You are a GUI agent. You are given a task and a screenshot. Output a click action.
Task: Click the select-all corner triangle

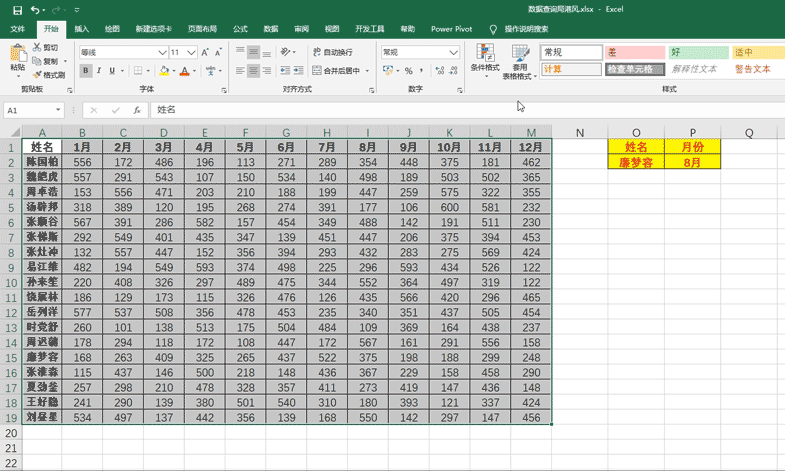point(15,133)
